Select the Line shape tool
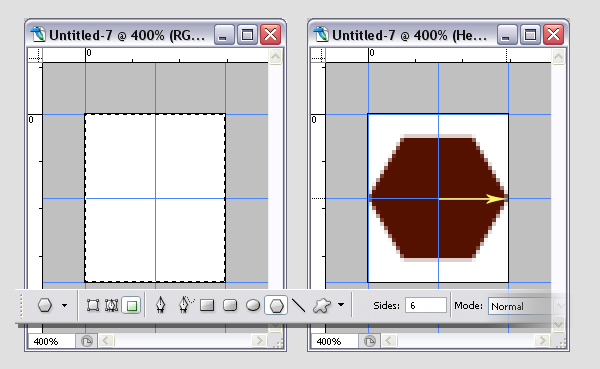 (x=298, y=305)
